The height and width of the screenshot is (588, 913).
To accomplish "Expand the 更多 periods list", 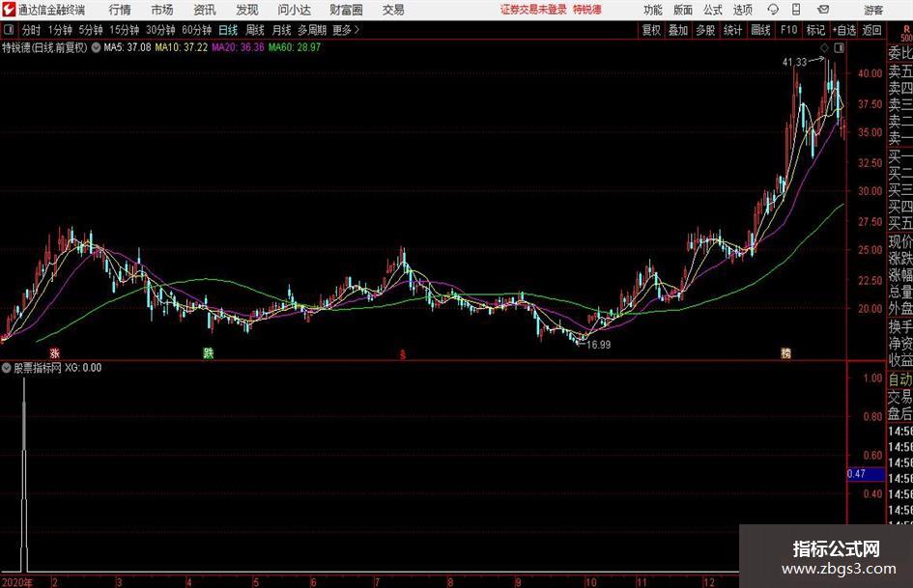I will point(346,30).
